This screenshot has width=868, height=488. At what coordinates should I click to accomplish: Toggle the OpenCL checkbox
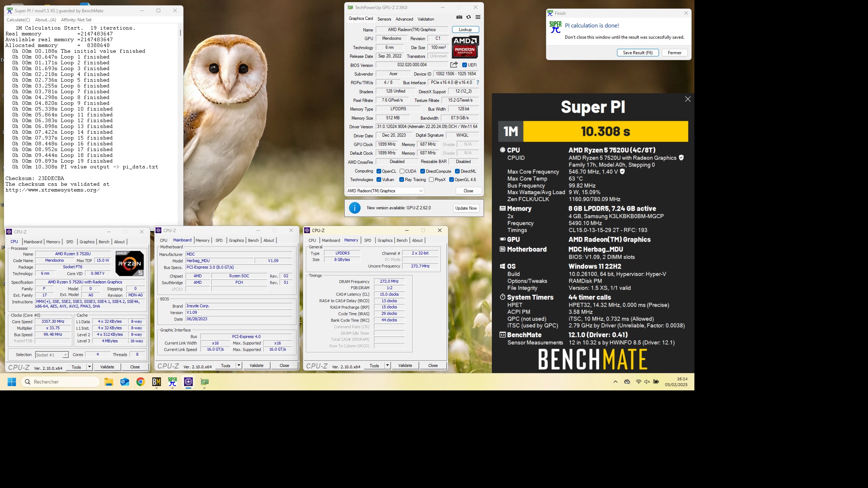(x=379, y=171)
